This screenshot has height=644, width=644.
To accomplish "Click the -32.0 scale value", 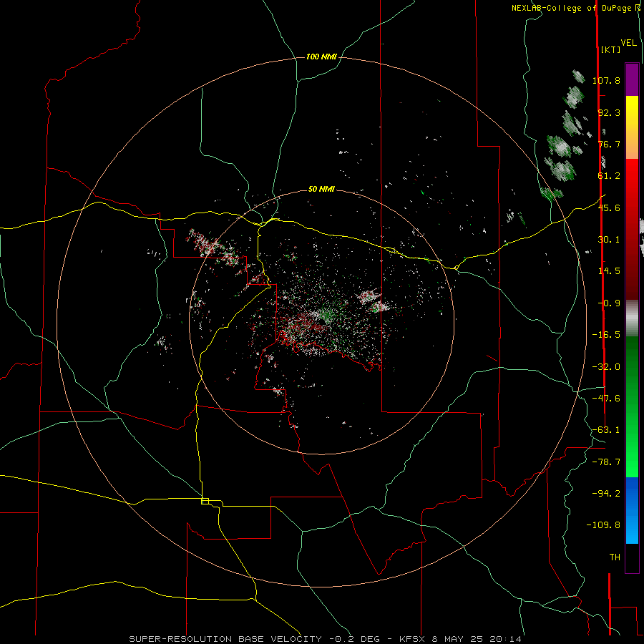I will click(606, 367).
